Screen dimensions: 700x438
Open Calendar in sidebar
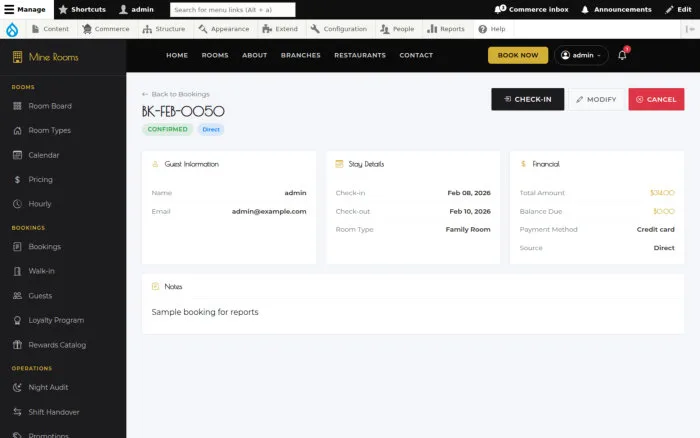[44, 155]
